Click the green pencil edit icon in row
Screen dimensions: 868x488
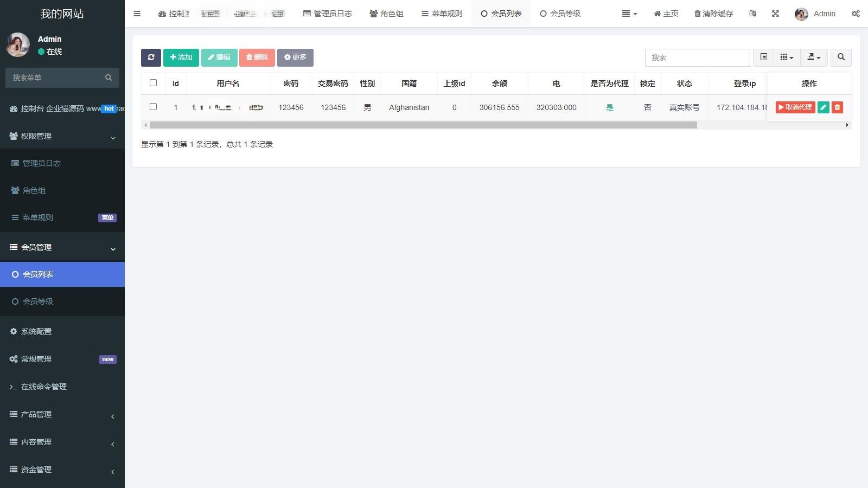823,107
